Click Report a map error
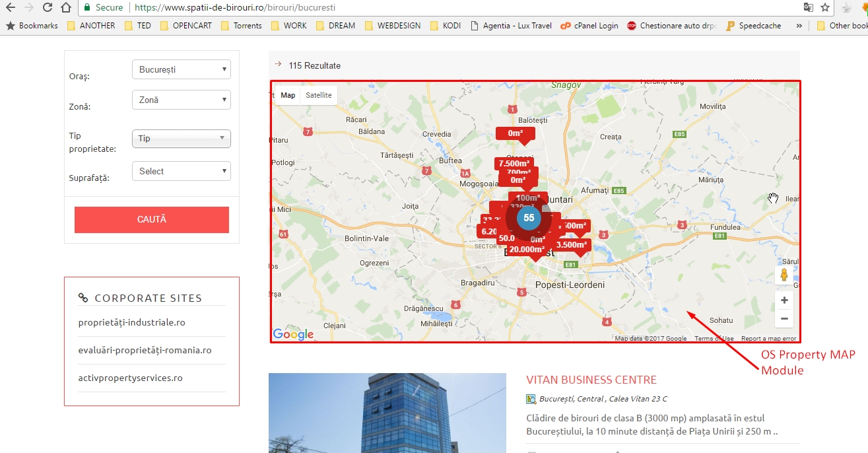The image size is (868, 453). [768, 339]
